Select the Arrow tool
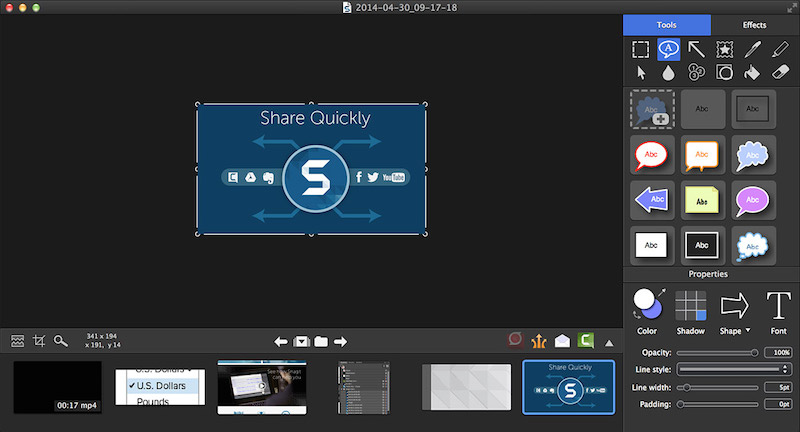This screenshot has width=800, height=432. pyautogui.click(x=696, y=48)
